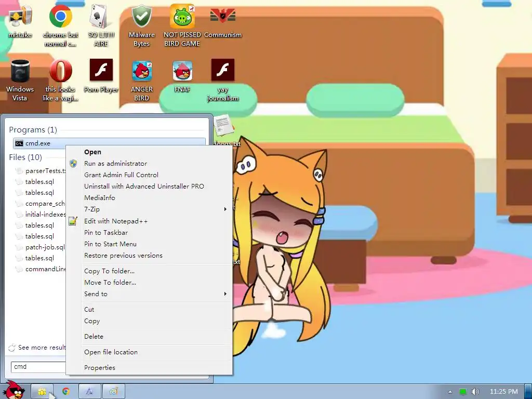The image size is (532, 399).
Task: Select Pin to Start Menu
Action: 110,244
